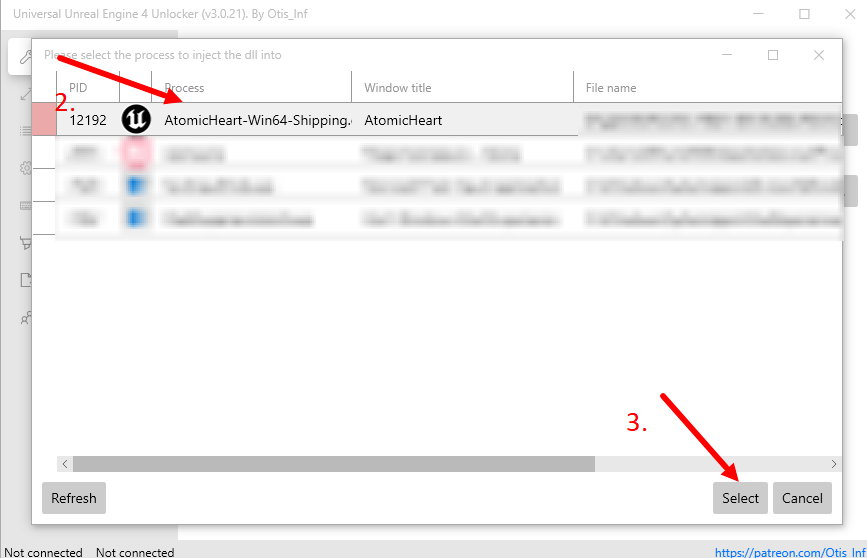Click the horizontal scrollbar's right arrow
Screen dimensions: 867x558
(834, 464)
